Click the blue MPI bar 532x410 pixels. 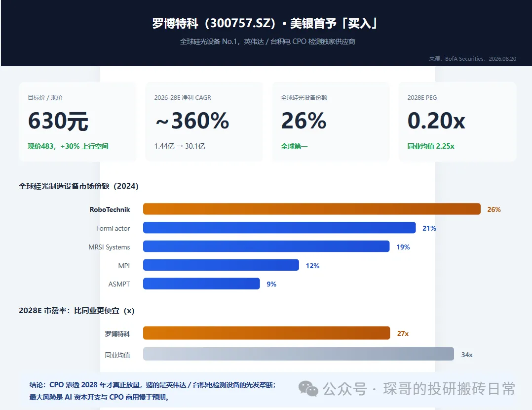pyautogui.click(x=221, y=265)
